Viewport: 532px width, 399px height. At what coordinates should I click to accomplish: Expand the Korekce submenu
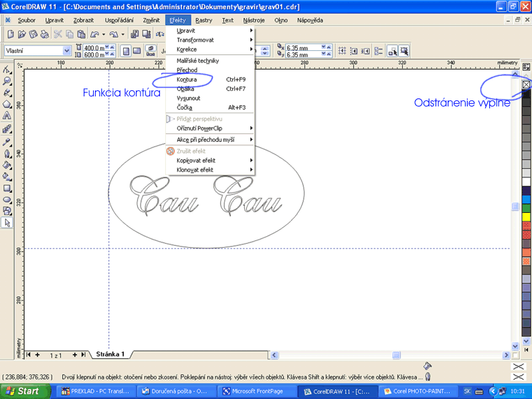210,49
